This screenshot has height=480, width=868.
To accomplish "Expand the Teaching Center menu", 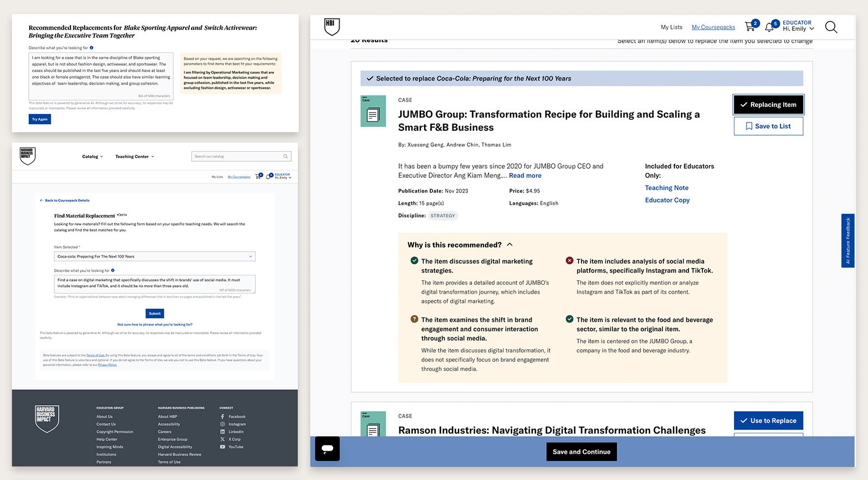I will point(135,156).
